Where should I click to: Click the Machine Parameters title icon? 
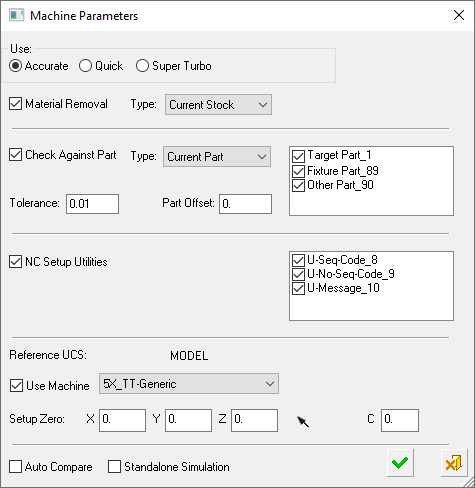16,16
